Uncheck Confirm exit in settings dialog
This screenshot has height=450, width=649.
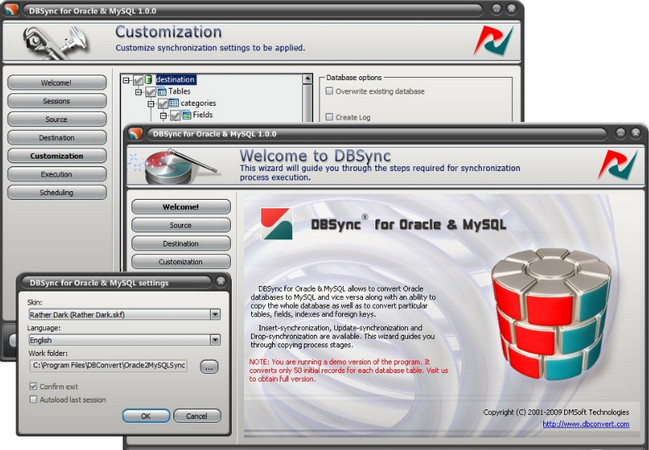33,386
